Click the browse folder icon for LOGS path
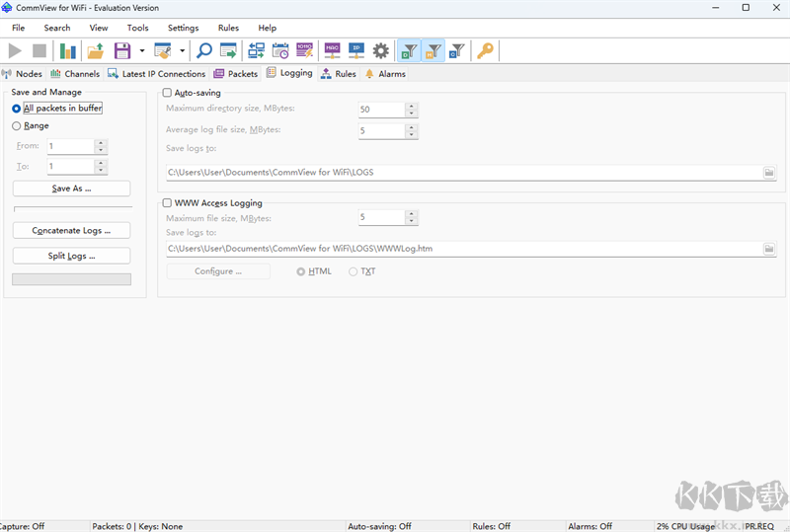 coord(769,173)
